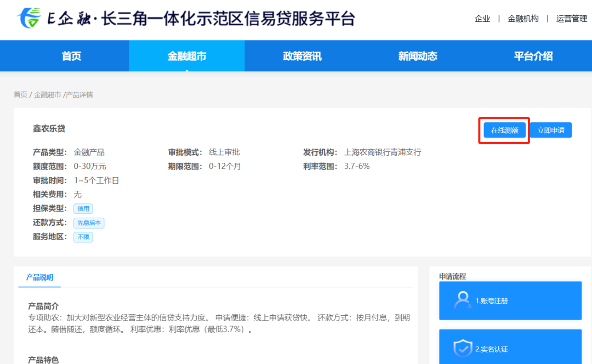The image size is (592, 364).
Task: Click the E金融 platform logo
Action: [x=30, y=18]
